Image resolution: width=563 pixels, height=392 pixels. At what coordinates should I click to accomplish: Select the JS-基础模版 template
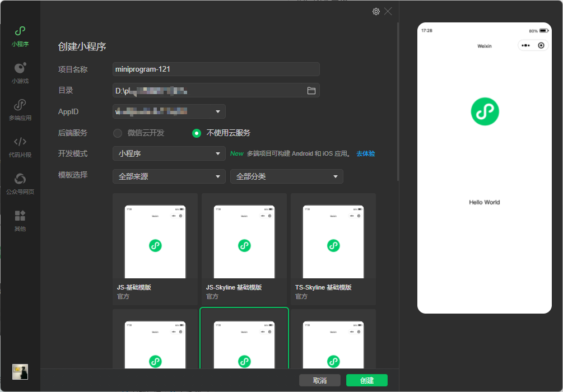tap(155, 249)
